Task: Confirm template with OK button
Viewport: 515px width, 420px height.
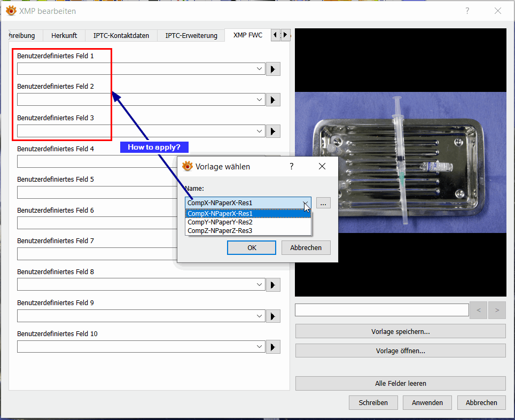Action: 252,248
